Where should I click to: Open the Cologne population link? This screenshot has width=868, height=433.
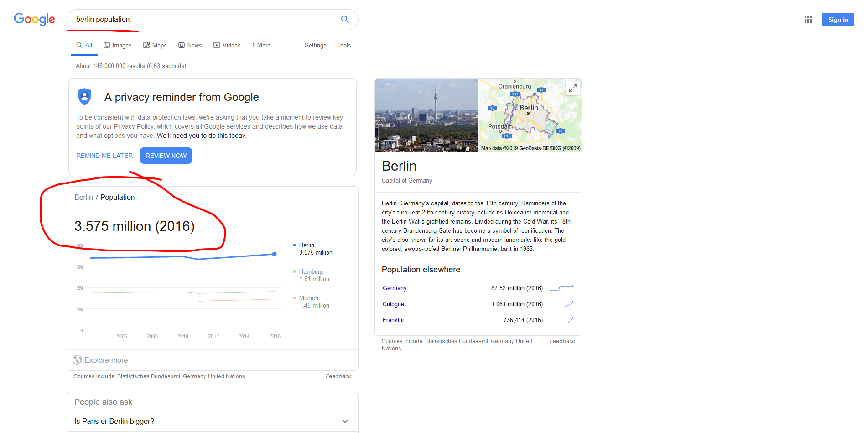coord(393,304)
